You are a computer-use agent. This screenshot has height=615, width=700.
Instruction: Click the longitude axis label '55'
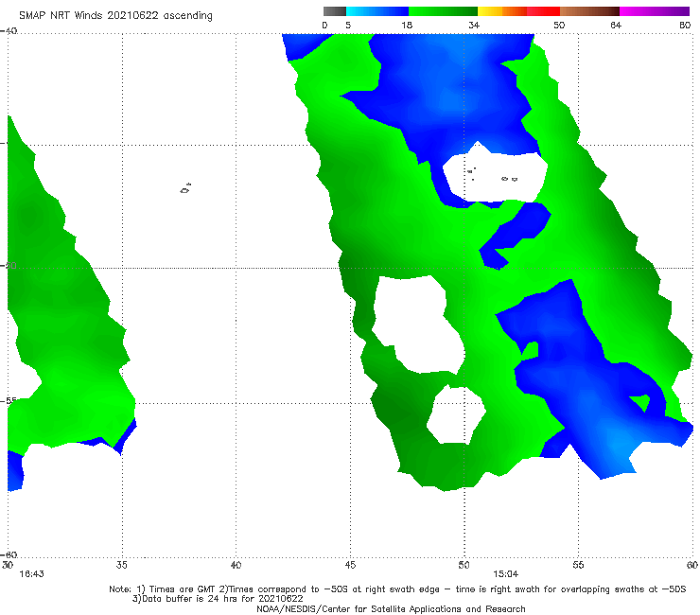point(578,565)
